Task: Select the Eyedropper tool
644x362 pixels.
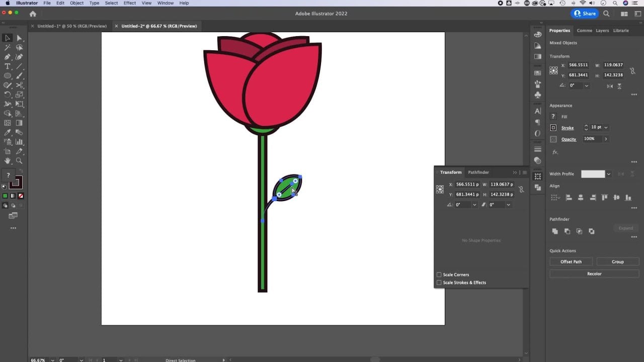Action: click(x=8, y=133)
